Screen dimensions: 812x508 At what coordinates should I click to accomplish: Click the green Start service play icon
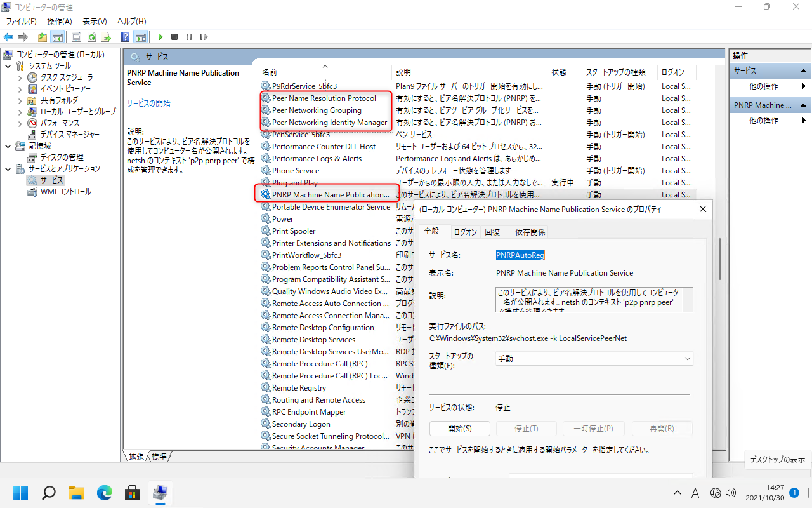click(x=160, y=37)
